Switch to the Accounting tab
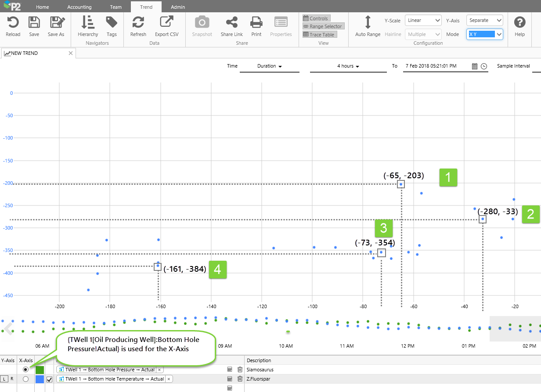Image resolution: width=541 pixels, height=392 pixels. [x=79, y=7]
